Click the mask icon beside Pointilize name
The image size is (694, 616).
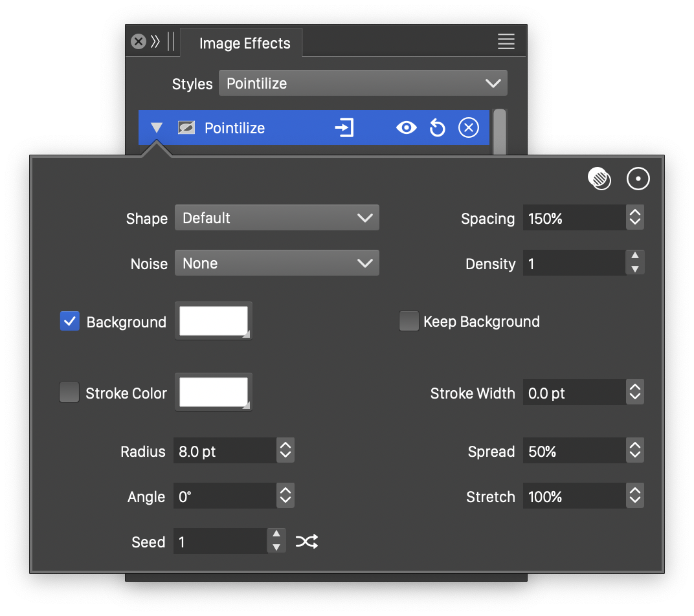click(186, 128)
